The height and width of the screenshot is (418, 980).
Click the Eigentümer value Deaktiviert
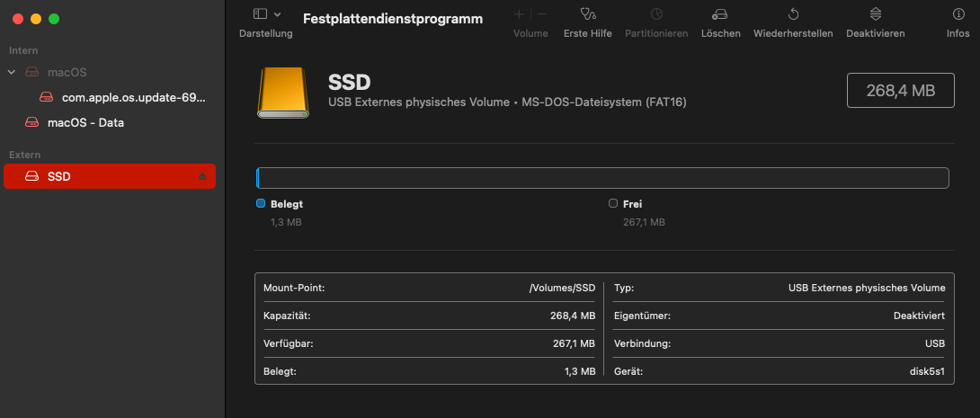click(920, 316)
